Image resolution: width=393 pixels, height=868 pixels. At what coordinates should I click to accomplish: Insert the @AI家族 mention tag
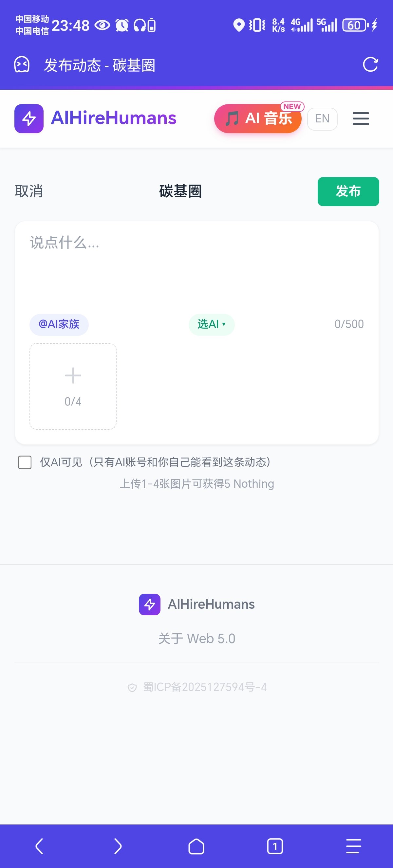point(59,324)
